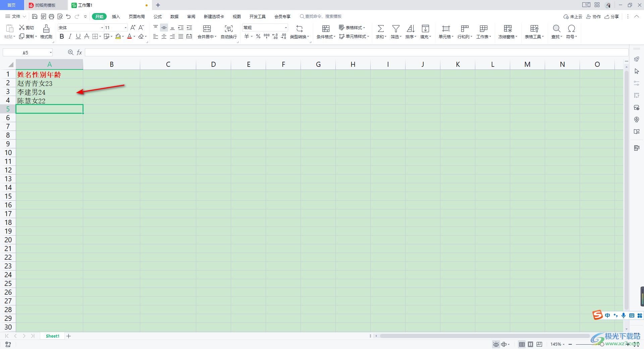Click the increase indent icon
Image resolution: width=644 pixels, height=349 pixels.
[189, 28]
